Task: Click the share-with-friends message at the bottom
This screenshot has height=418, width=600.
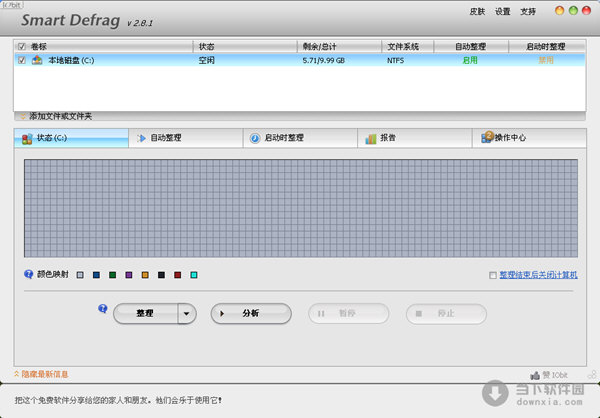Action: [118, 400]
